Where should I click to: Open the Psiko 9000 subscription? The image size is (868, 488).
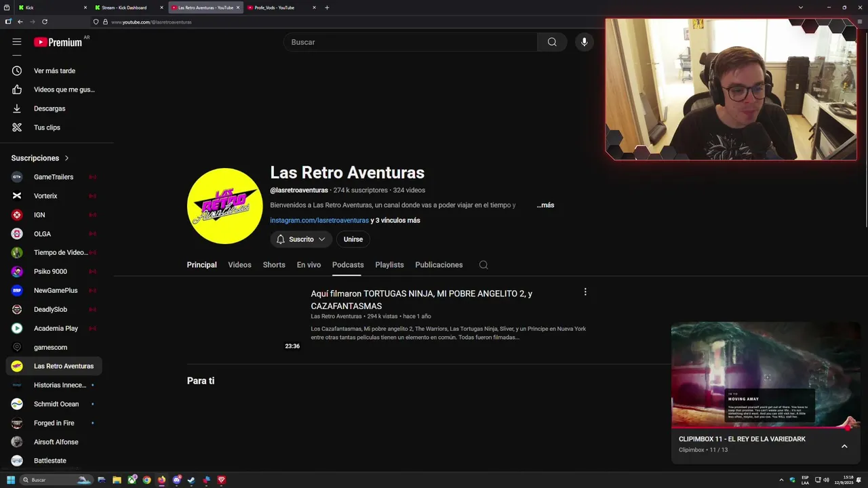point(54,272)
